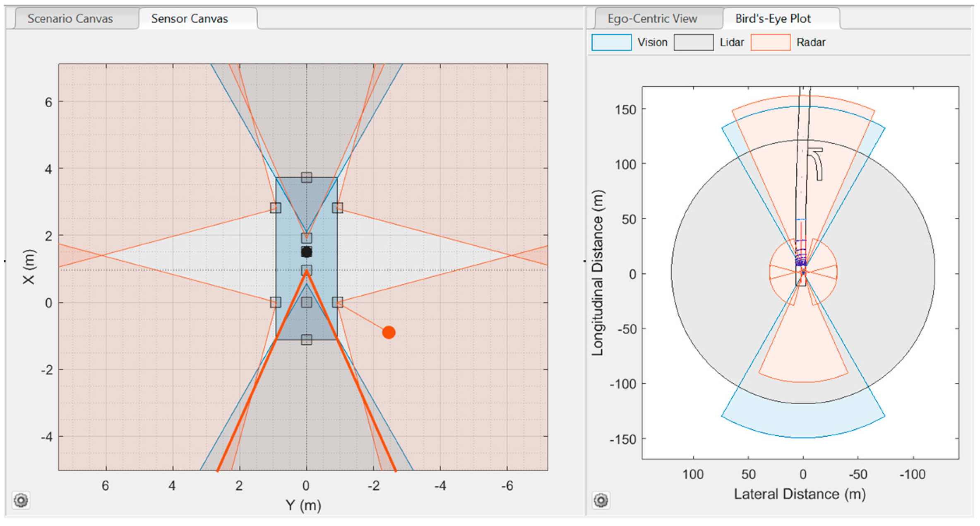
Task: Click the black ego vehicle center dot
Action: pyautogui.click(x=306, y=252)
